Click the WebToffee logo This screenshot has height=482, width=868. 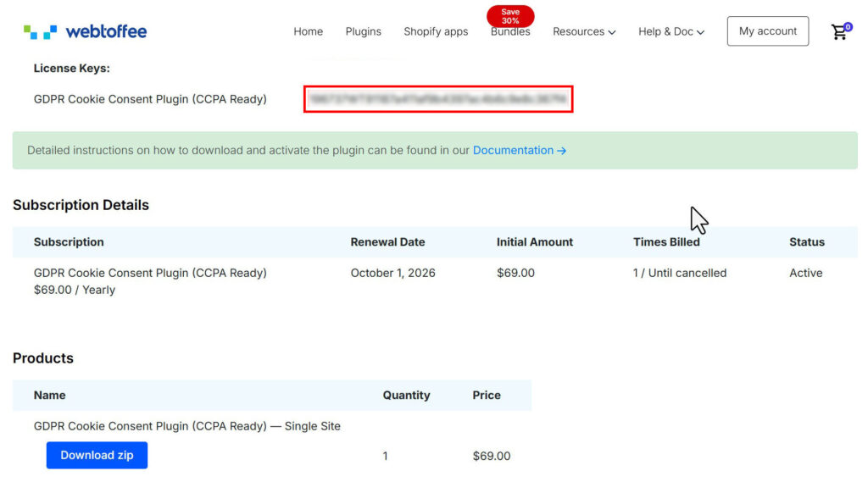point(86,31)
